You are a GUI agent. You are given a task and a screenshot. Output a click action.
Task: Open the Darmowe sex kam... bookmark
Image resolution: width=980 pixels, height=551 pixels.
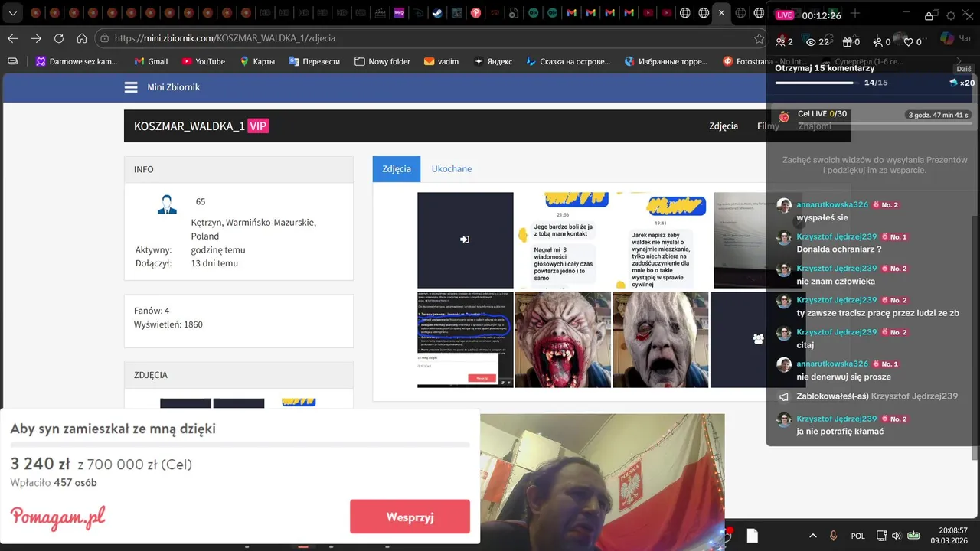point(77,61)
